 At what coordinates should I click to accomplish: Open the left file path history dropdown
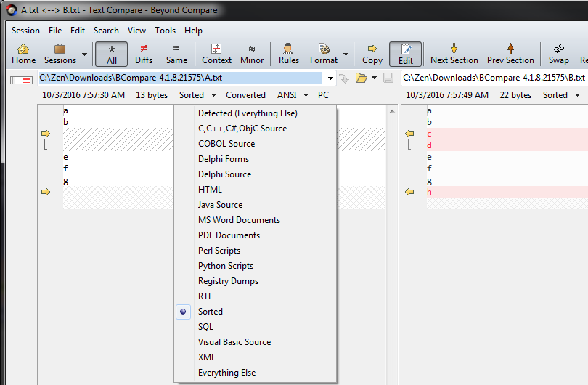[330, 78]
